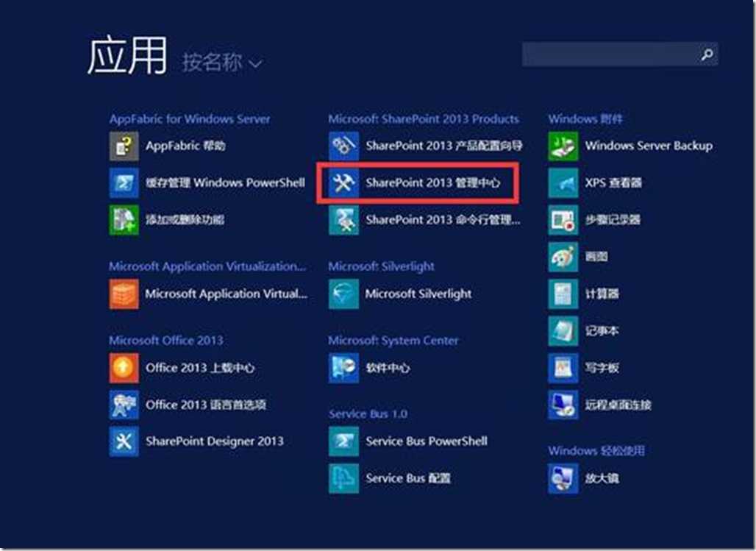Select the Windows 轻松使用 group heading
756x551 pixels.
click(x=596, y=451)
